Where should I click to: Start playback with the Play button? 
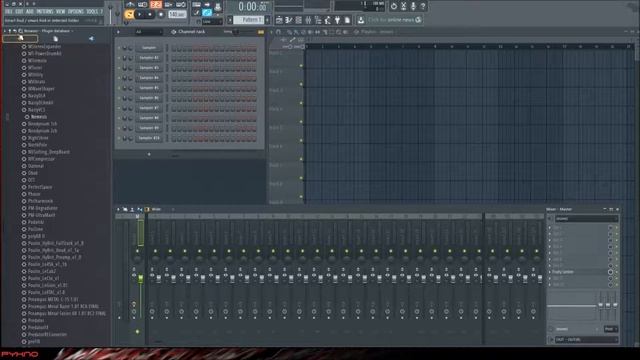tap(140, 14)
